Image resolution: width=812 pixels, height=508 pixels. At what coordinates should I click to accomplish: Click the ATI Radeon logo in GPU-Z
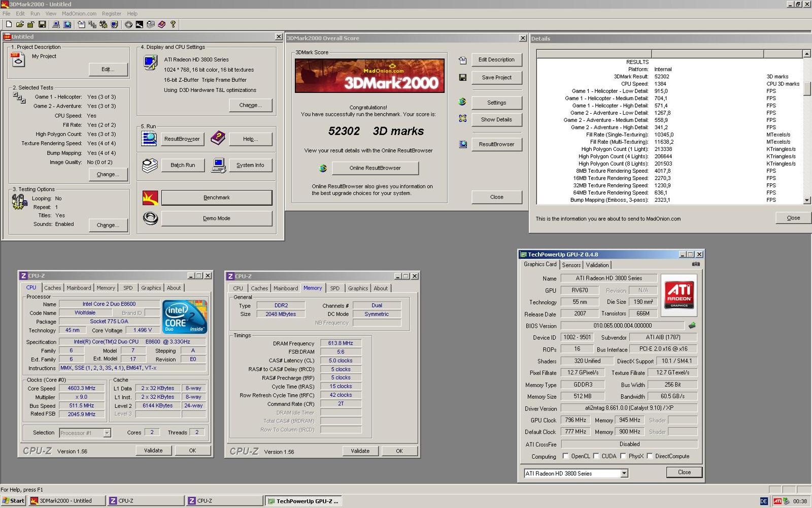[679, 296]
